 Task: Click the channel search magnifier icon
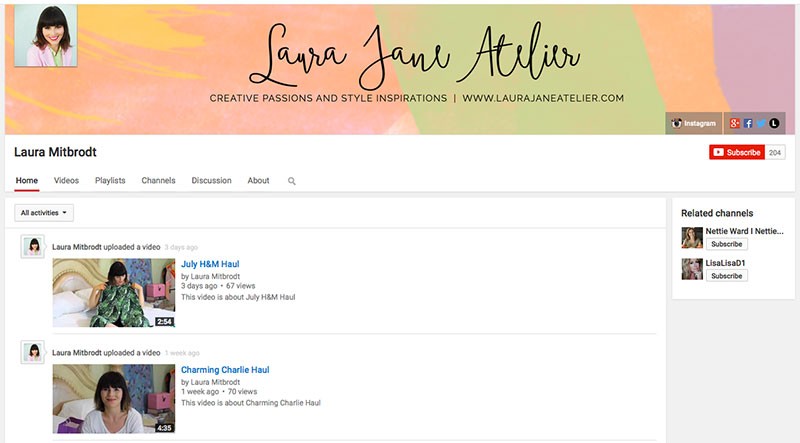click(292, 181)
